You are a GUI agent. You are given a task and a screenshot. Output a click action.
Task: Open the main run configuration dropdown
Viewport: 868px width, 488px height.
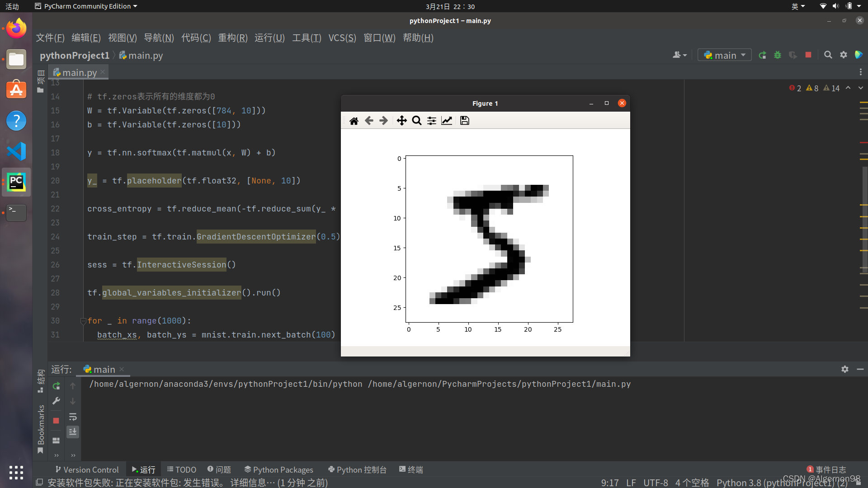click(725, 55)
